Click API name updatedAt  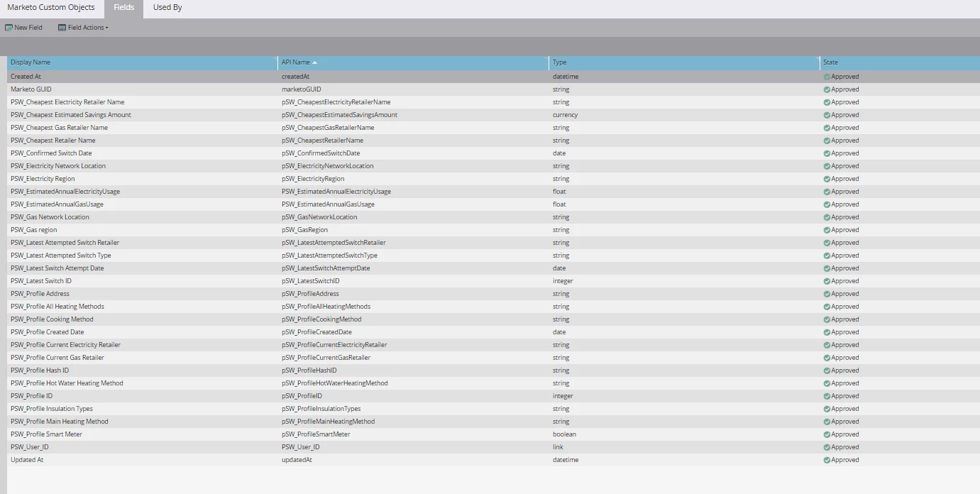pos(297,460)
